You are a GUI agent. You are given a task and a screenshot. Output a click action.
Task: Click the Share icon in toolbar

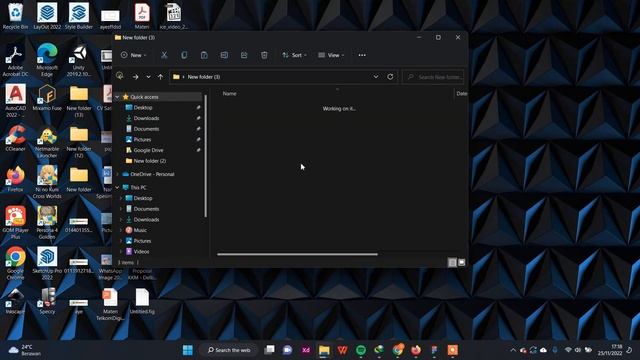(244, 55)
